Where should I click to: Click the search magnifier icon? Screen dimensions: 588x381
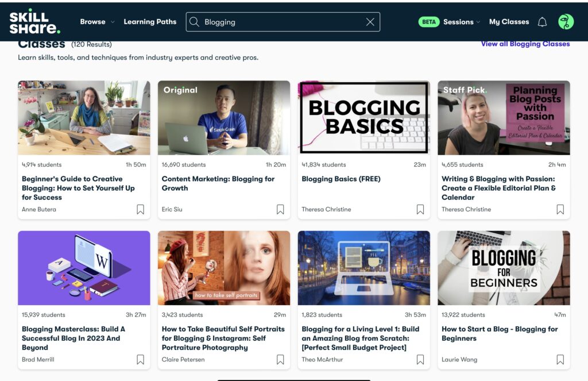[195, 22]
